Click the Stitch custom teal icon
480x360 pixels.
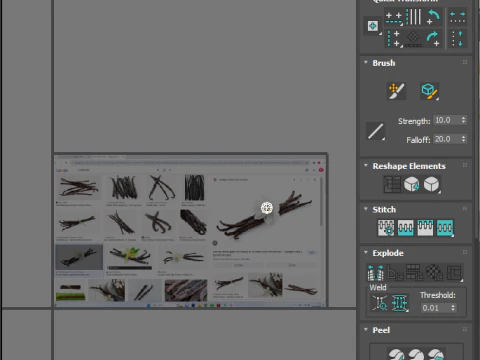click(445, 228)
